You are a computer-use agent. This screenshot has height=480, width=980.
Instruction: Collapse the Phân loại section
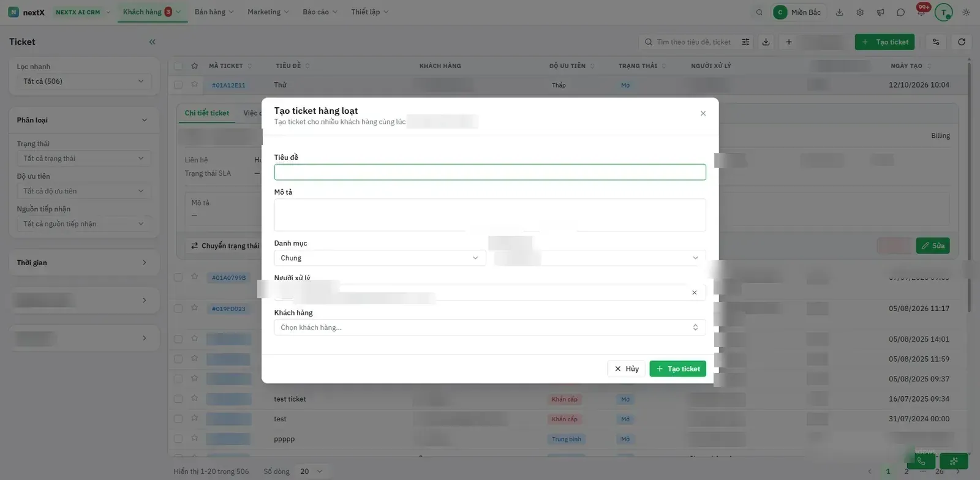[84, 120]
